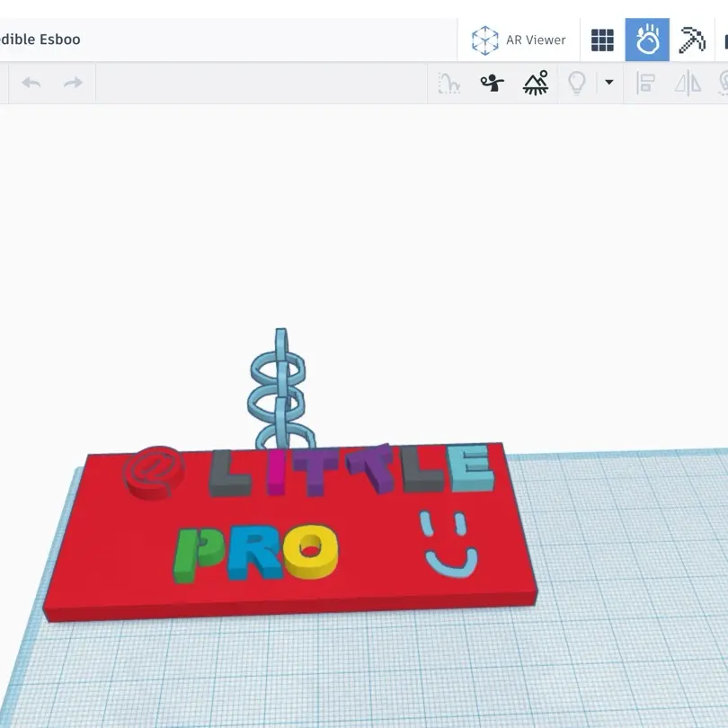
Task: Click the Align tool icon
Action: tap(645, 84)
